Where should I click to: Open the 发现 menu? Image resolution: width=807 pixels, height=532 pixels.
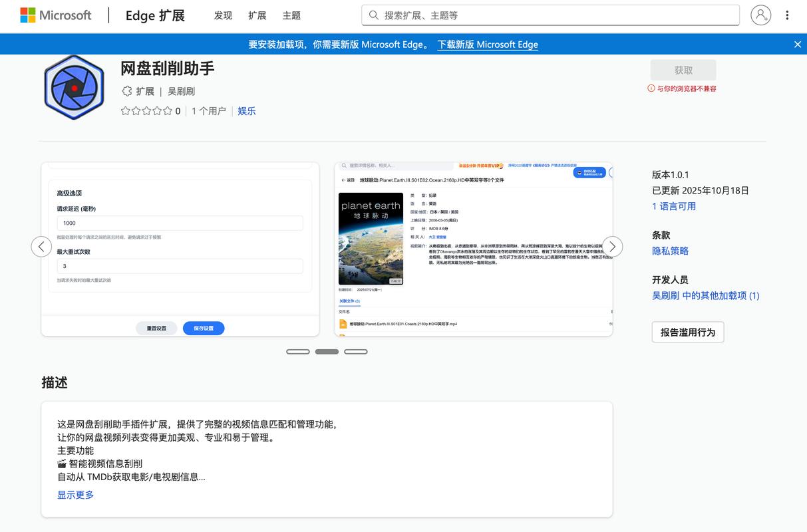click(223, 15)
